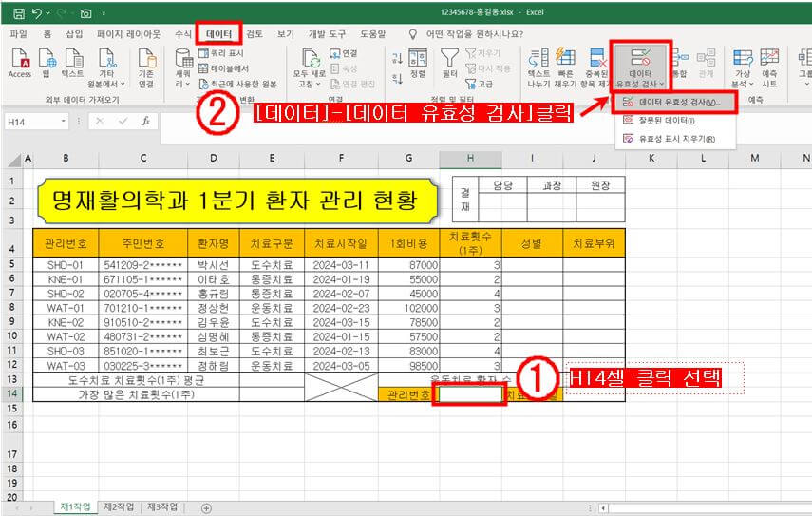Viewport: 812px width, 516px height.
Task: Choose 데이터 유효성 검사(V)... menu item
Action: pos(674,103)
